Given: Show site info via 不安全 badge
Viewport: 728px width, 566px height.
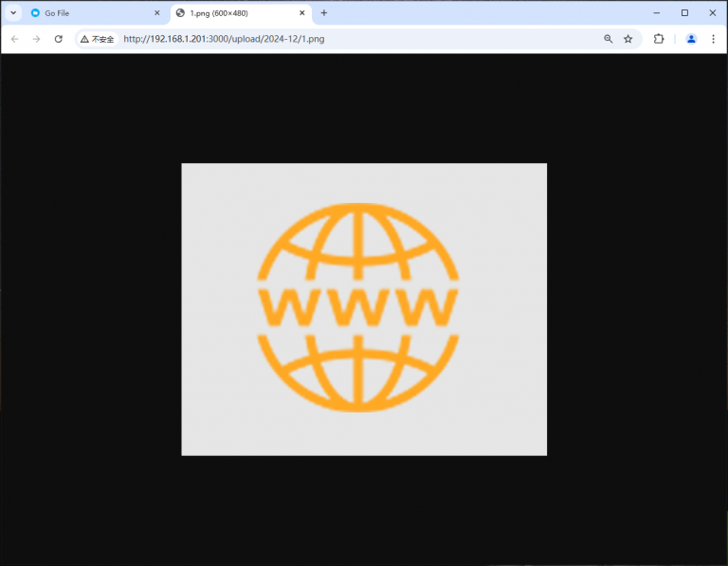Looking at the screenshot, I should [97, 39].
